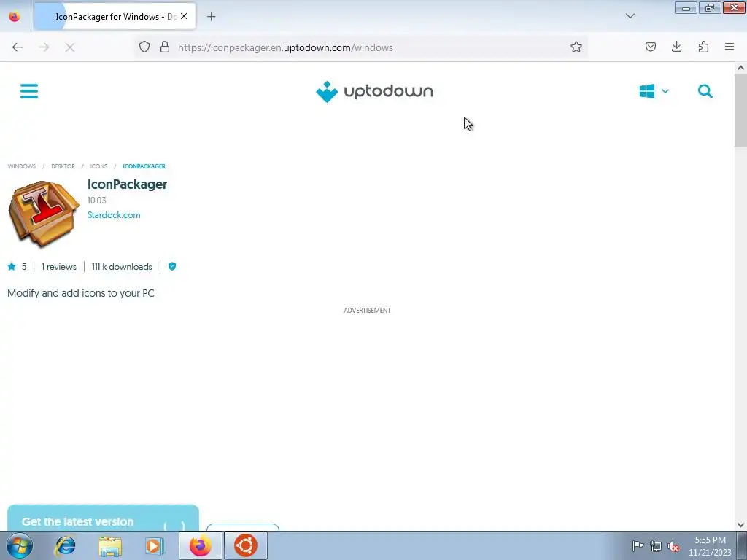Open the Uptodown hamburger menu

point(29,91)
